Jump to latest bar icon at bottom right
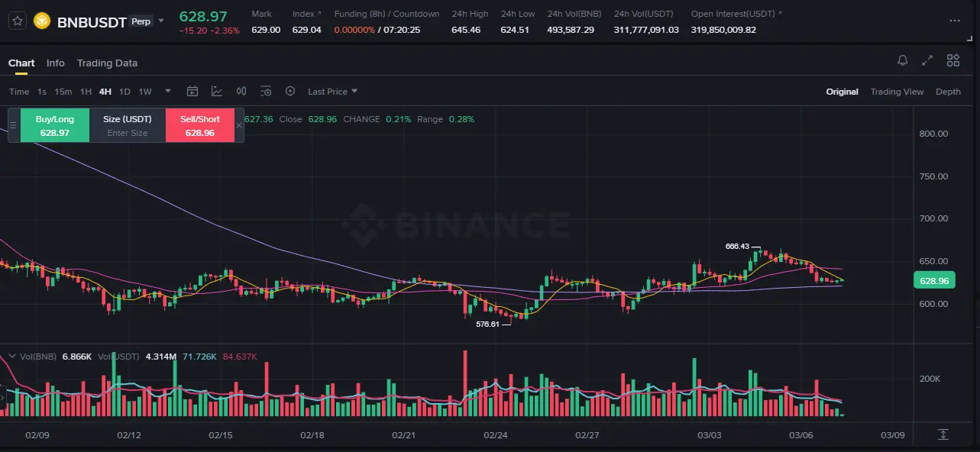Screen dimensions: 980x452 (x=943, y=434)
